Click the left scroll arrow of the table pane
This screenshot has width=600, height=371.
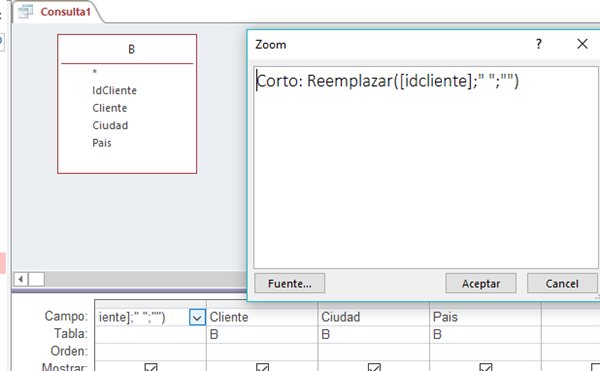pyautogui.click(x=21, y=280)
